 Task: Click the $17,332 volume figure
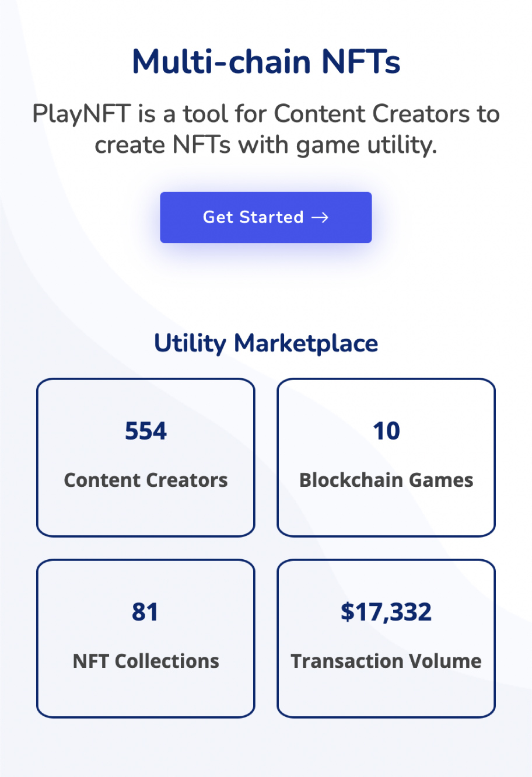pos(386,612)
